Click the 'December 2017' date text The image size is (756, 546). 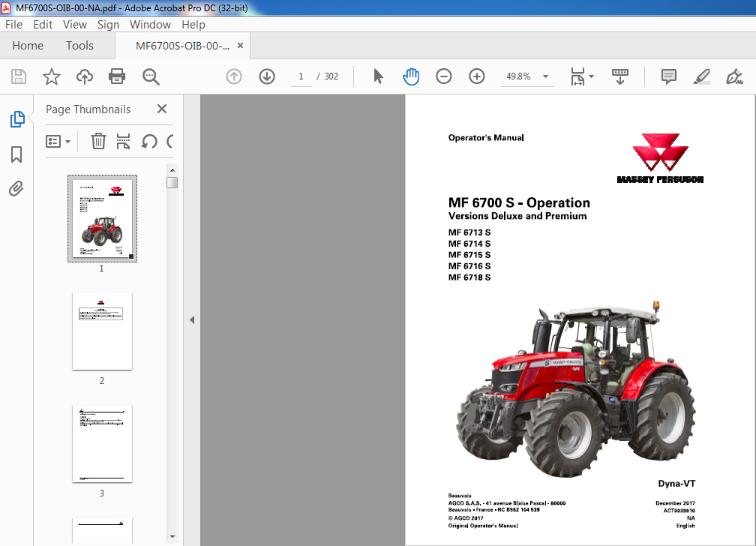coord(675,503)
